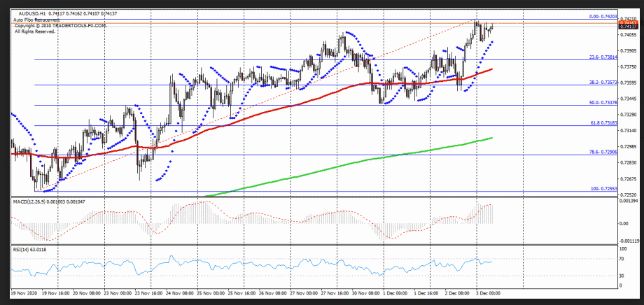Click the current price tag 0.74137
This screenshot has height=305, width=644.
[x=628, y=25]
